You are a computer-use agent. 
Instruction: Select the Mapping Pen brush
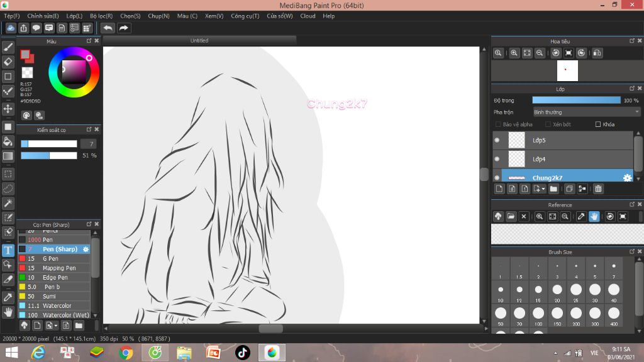(x=54, y=268)
